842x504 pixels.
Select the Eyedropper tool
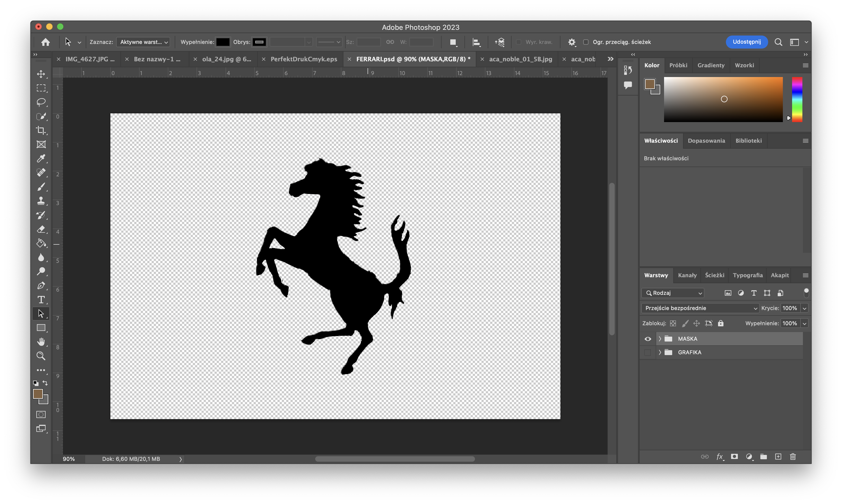[x=41, y=159]
